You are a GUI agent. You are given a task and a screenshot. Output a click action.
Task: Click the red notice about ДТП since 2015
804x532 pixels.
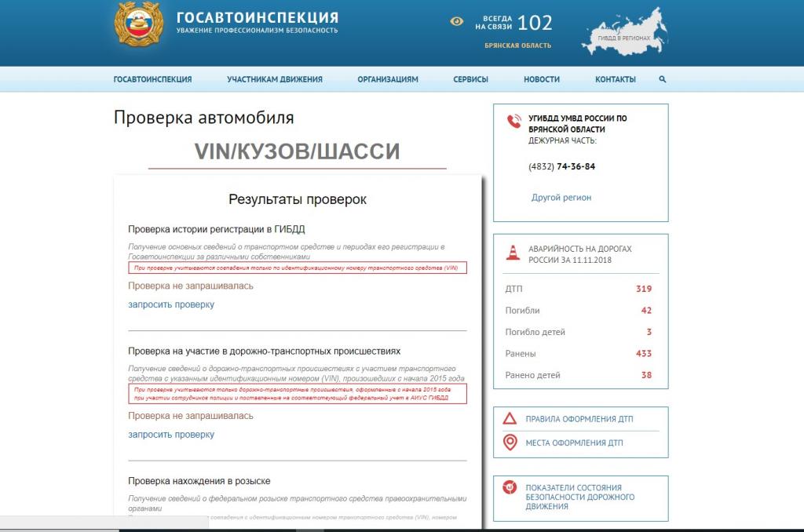pos(298,394)
